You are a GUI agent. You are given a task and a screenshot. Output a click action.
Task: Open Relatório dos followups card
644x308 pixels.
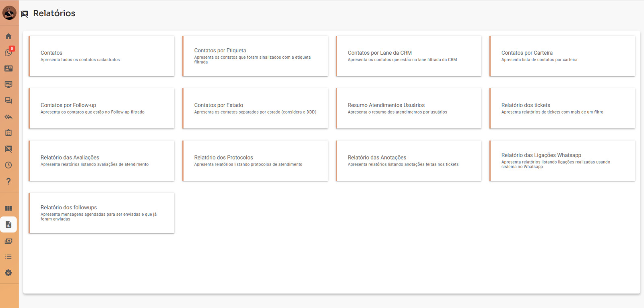coord(101,213)
